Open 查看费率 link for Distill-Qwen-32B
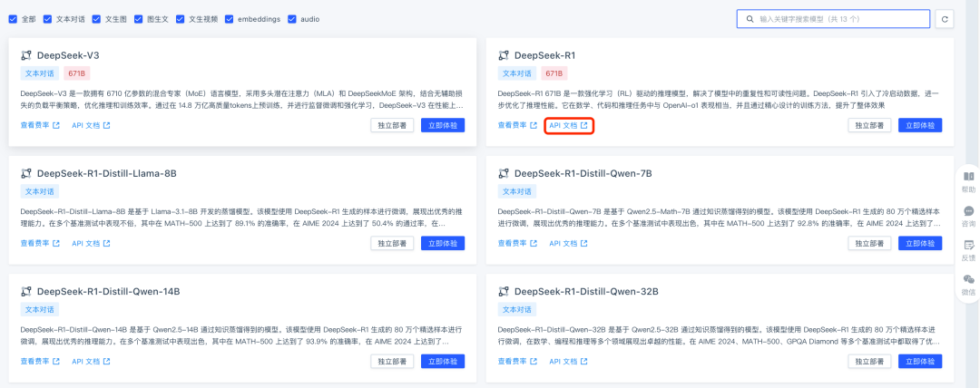The width and height of the screenshot is (980, 388). click(517, 362)
